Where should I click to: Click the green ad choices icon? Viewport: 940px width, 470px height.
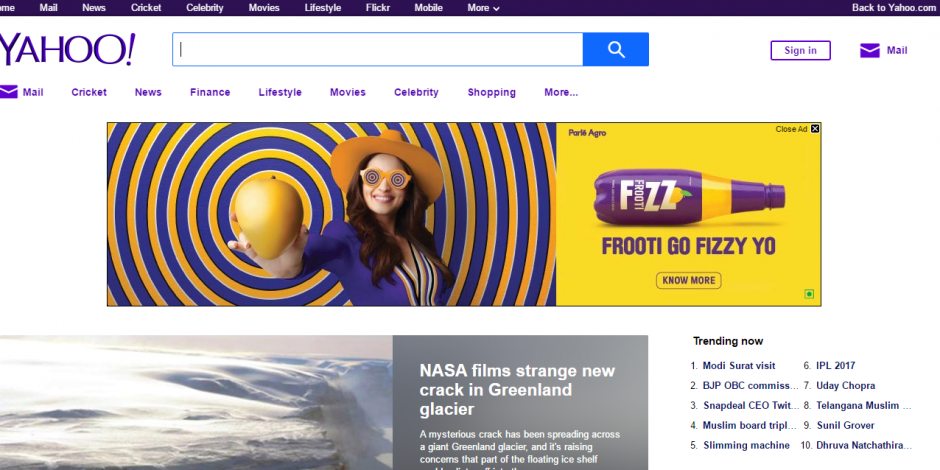click(809, 294)
